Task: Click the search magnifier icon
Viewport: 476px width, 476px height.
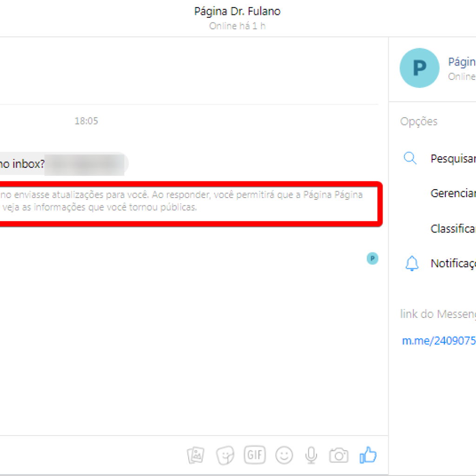Action: tap(410, 158)
